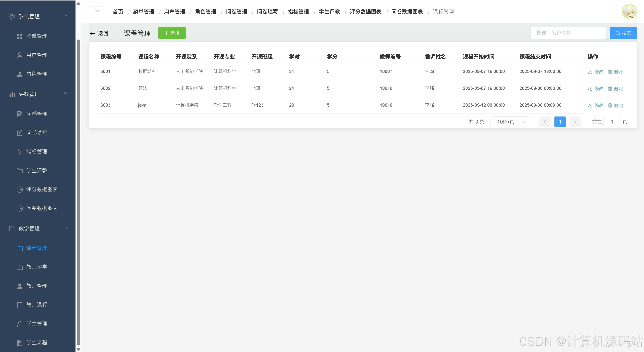Click the 学生评教 folder icon
Image resolution: width=644 pixels, height=352 pixels.
point(20,171)
